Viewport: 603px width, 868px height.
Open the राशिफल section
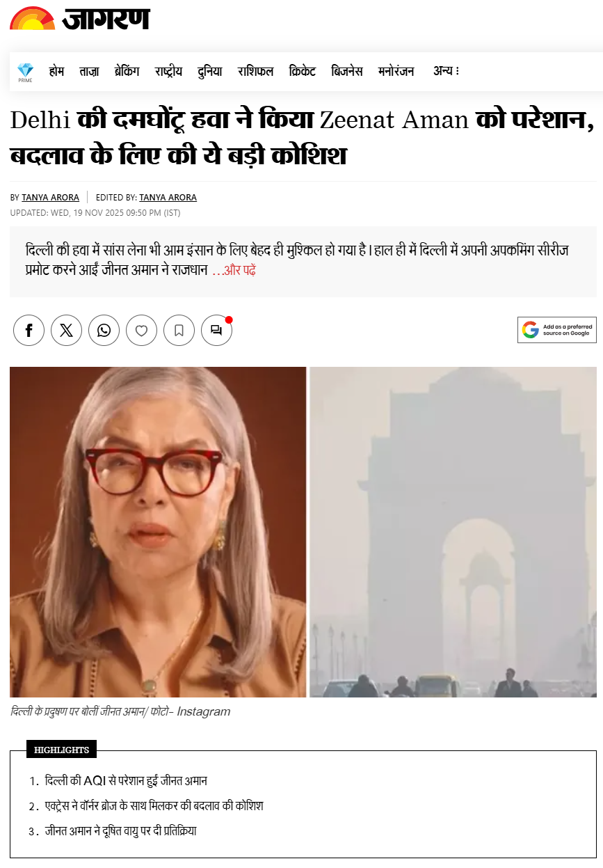(x=255, y=72)
